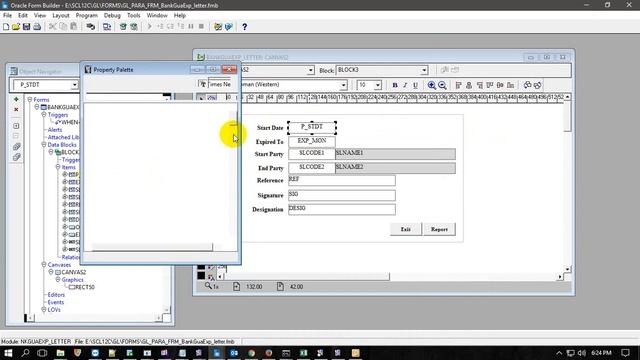Open the Windows notification center icon
Image resolution: width=640 pixels, height=360 pixels.
click(625, 353)
